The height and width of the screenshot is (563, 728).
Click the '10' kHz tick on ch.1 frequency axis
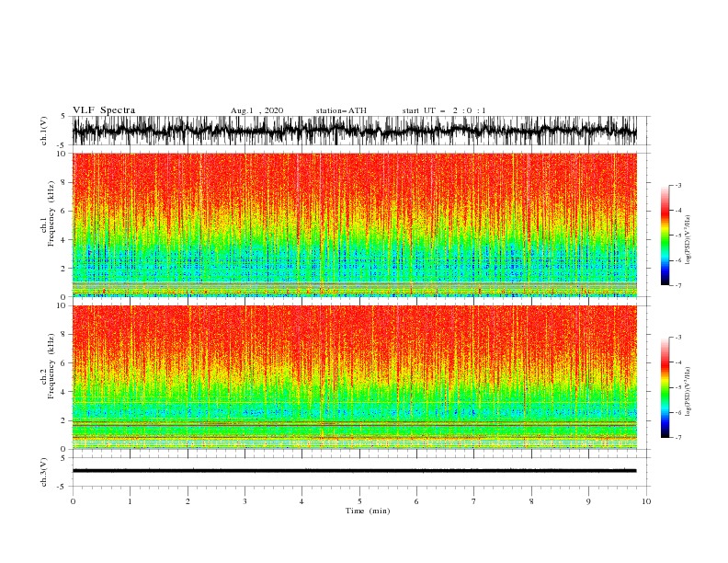[63, 154]
